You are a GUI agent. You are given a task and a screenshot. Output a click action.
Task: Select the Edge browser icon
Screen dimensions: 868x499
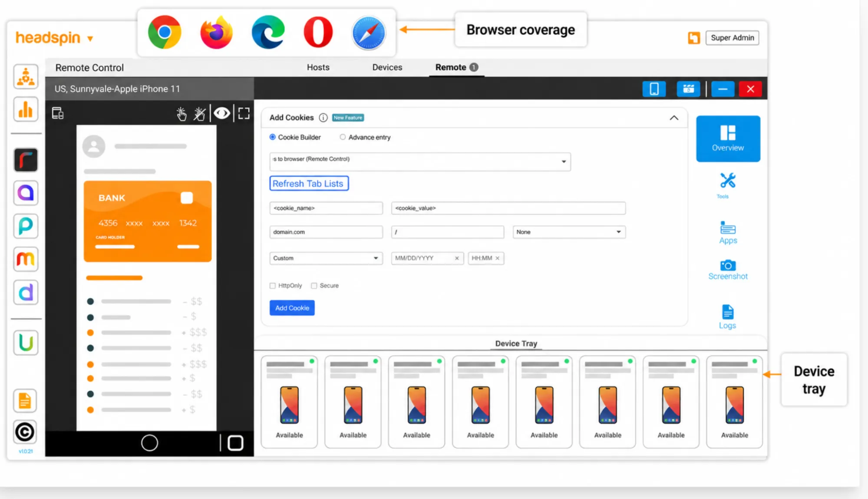pyautogui.click(x=268, y=32)
